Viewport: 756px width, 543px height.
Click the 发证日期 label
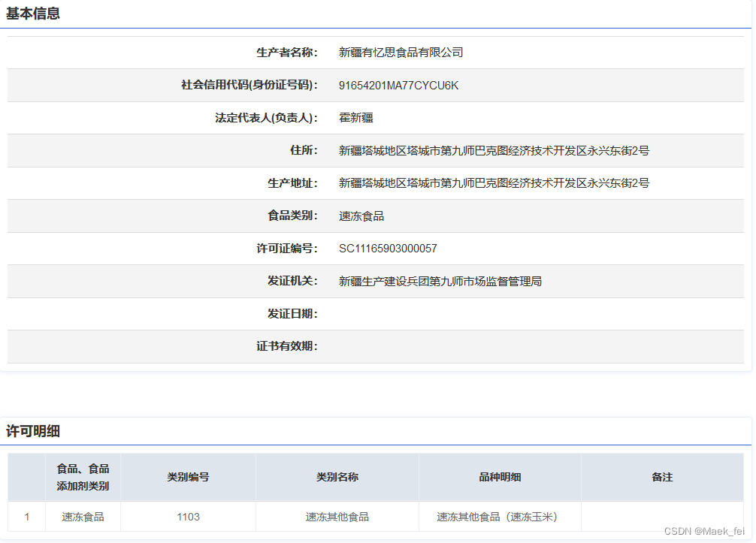(292, 314)
